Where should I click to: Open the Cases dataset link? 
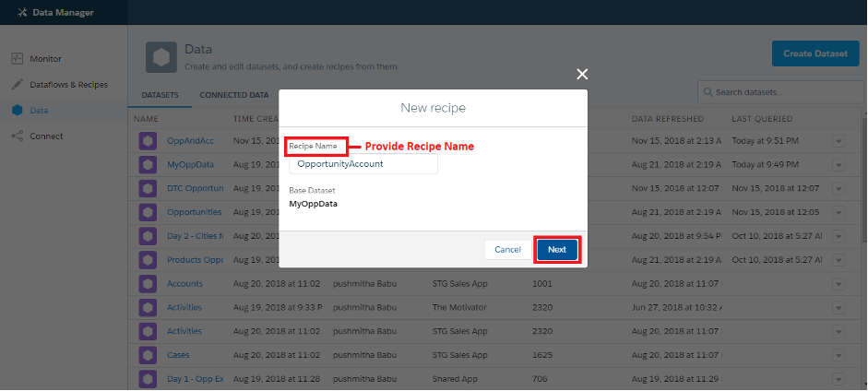click(x=178, y=355)
